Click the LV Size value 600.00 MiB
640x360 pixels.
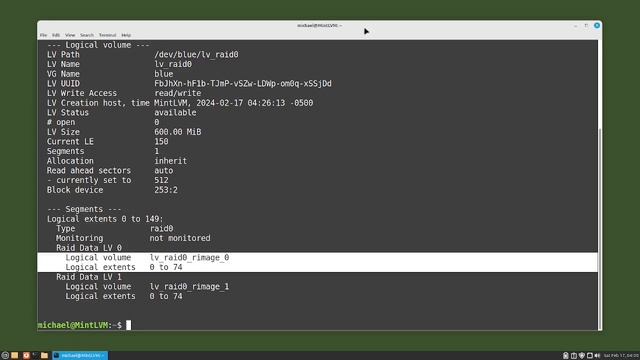coord(178,132)
